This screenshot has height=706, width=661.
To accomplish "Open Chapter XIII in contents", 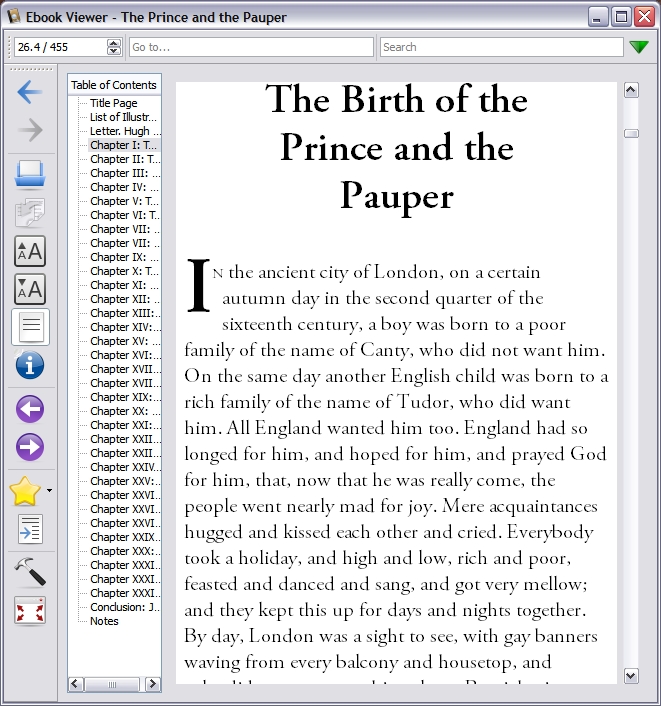I will [125, 313].
